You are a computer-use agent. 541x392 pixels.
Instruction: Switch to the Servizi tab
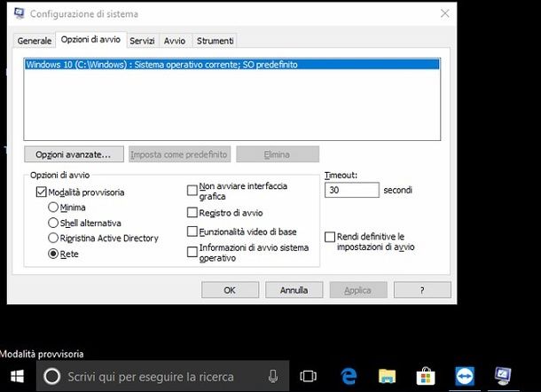tap(142, 41)
